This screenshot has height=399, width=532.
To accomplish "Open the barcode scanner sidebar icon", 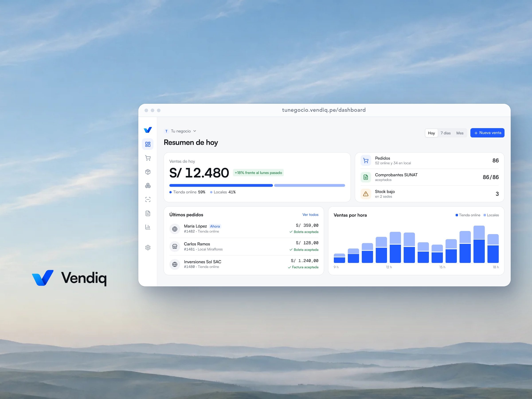I will tap(148, 199).
